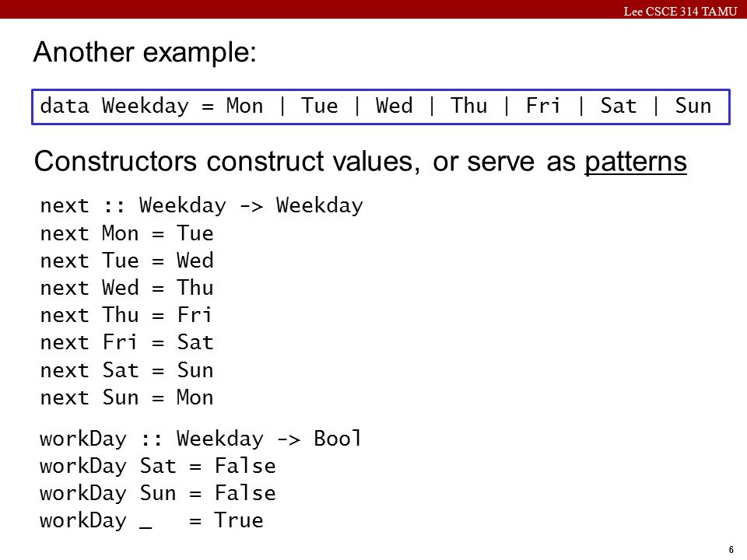The width and height of the screenshot is (747, 560).
Task: Click the "Wed" constructor in the data box
Action: [x=394, y=106]
